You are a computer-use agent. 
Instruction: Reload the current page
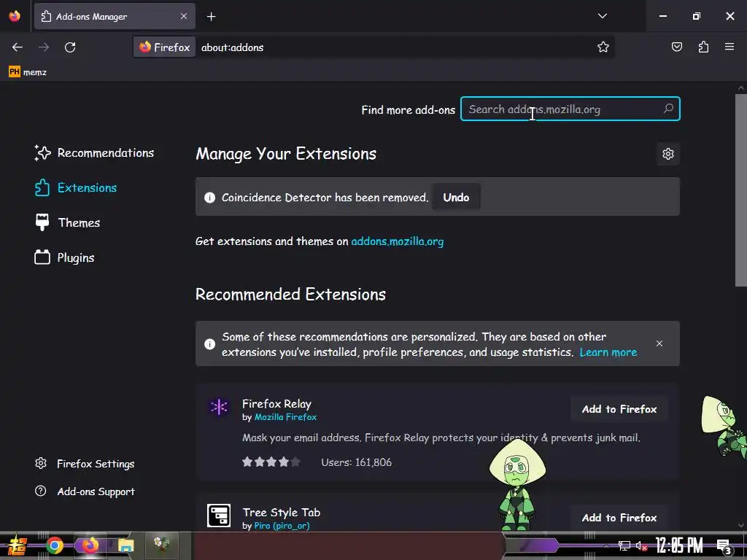(70, 47)
